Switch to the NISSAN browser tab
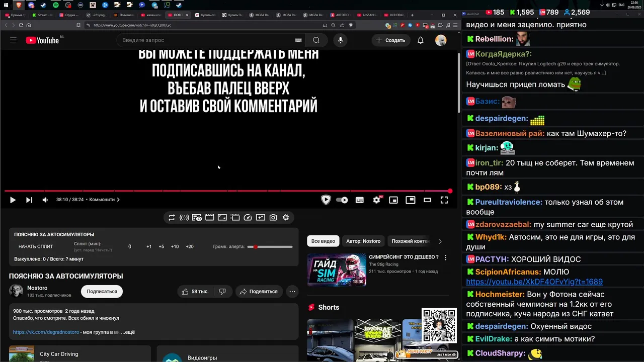 pyautogui.click(x=366, y=15)
